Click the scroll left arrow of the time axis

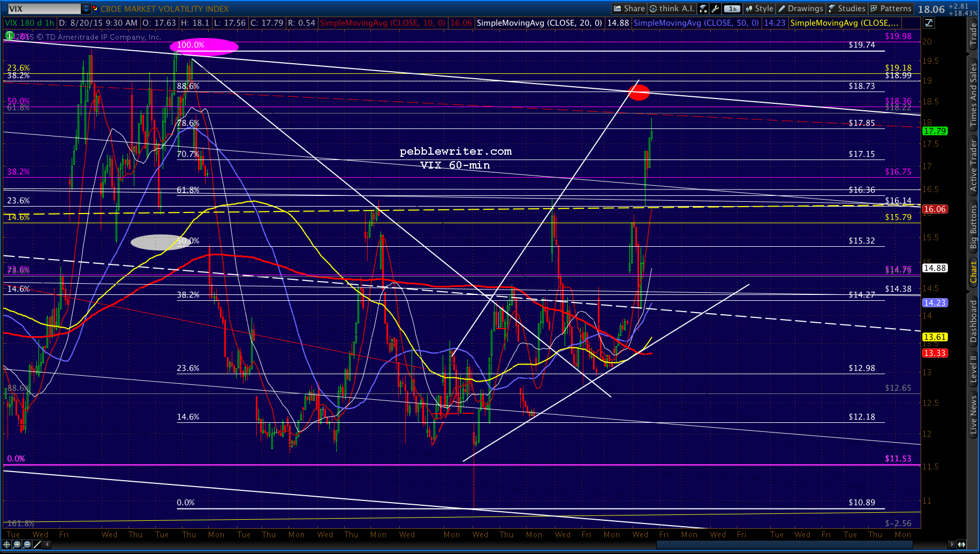pyautogui.click(x=47, y=544)
